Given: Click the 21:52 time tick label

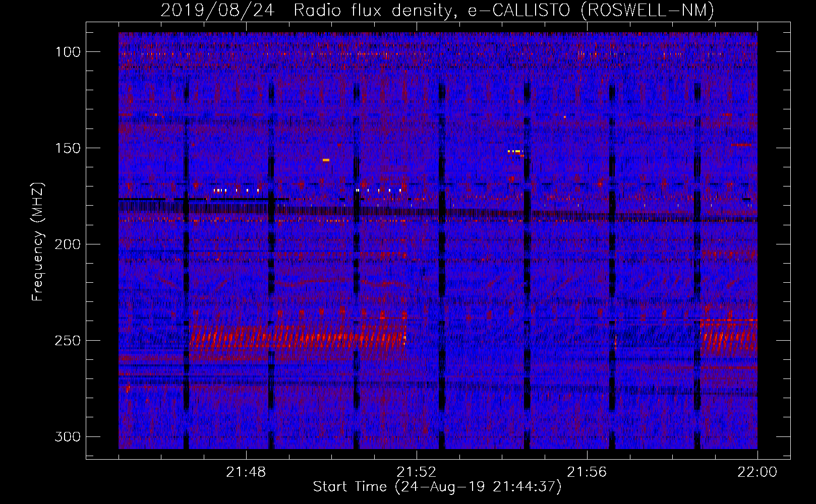Looking at the screenshot, I should tap(417, 472).
